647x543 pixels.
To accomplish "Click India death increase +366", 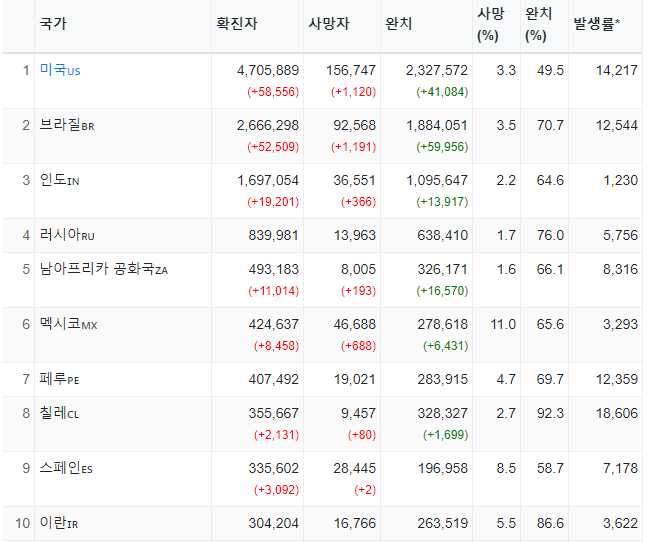I will pos(359,201).
